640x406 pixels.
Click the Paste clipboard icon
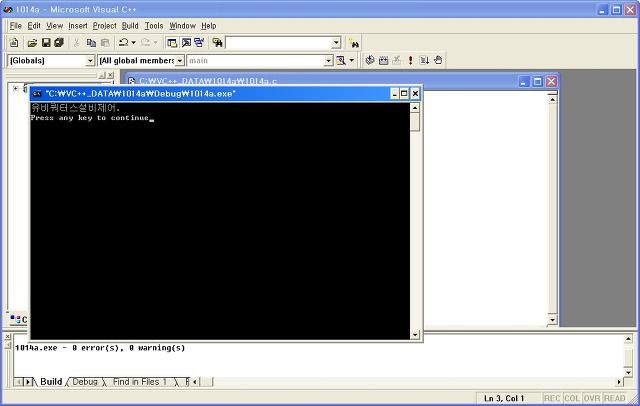coord(105,42)
